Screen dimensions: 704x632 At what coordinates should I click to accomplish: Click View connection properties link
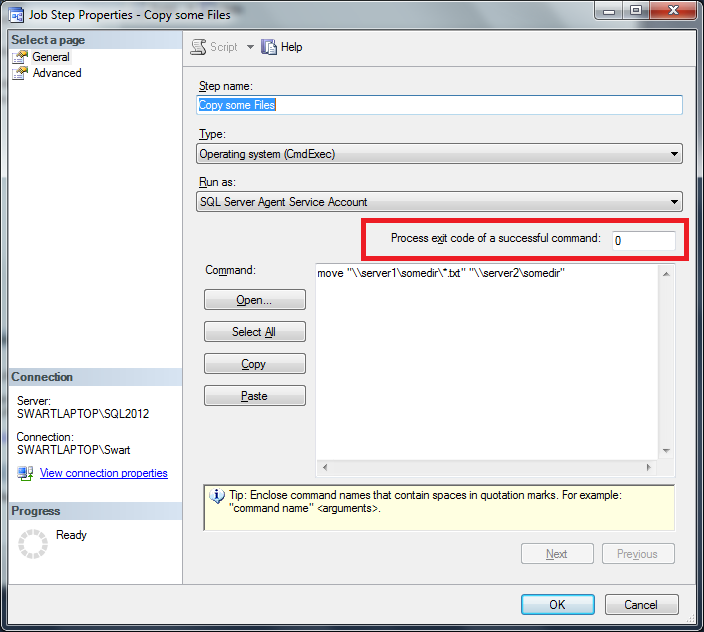pos(103,473)
